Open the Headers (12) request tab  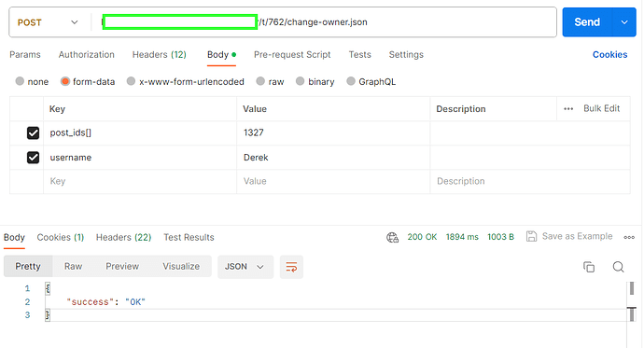(x=159, y=55)
